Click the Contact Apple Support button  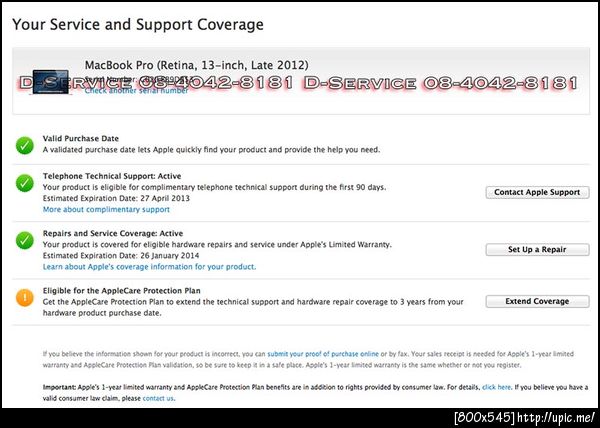pos(537,192)
